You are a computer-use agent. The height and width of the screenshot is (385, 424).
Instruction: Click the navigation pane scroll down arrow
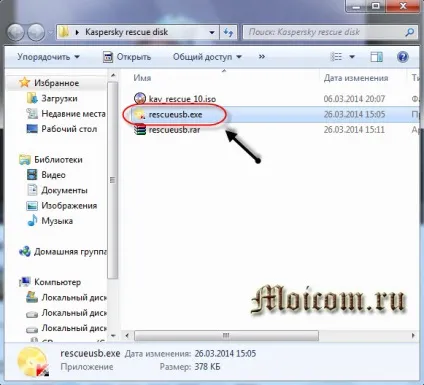point(113,336)
